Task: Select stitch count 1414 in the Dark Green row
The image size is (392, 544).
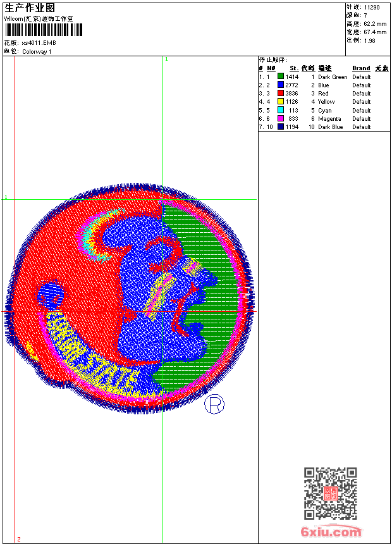Action: tap(292, 77)
